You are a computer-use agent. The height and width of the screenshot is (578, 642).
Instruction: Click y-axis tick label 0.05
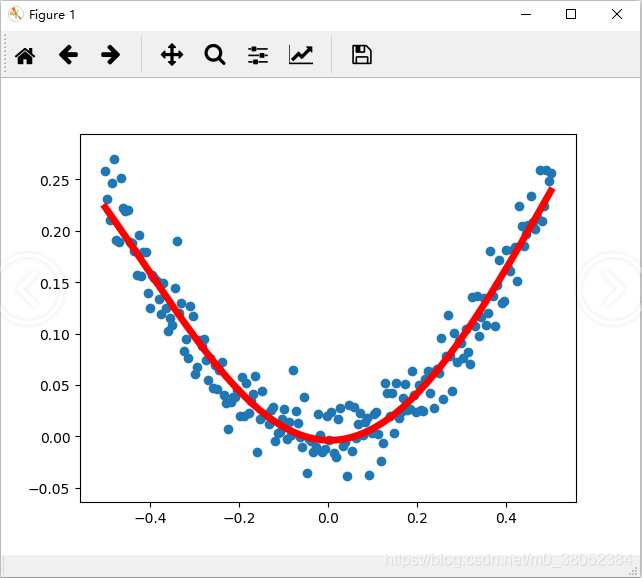coord(55,386)
